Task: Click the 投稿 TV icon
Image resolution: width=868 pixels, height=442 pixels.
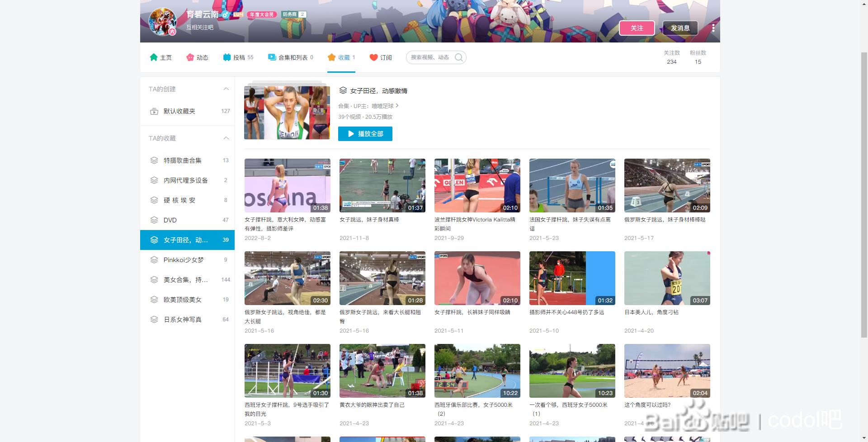Action: point(227,57)
